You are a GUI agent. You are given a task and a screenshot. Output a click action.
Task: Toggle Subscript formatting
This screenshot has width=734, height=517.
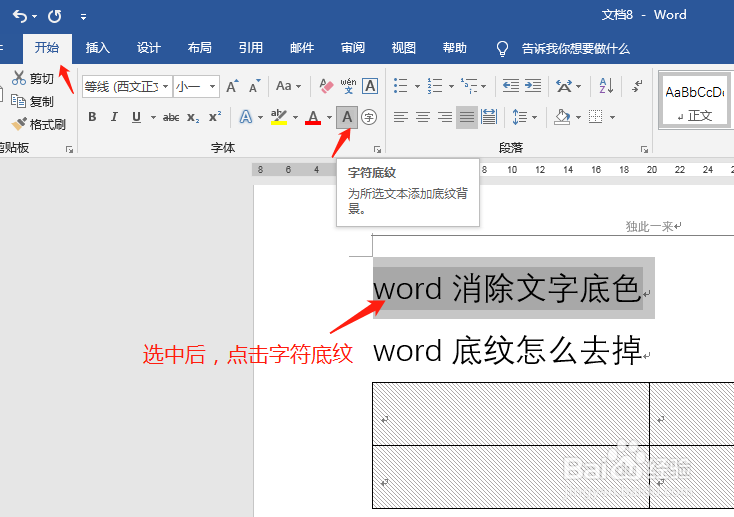pyautogui.click(x=193, y=117)
